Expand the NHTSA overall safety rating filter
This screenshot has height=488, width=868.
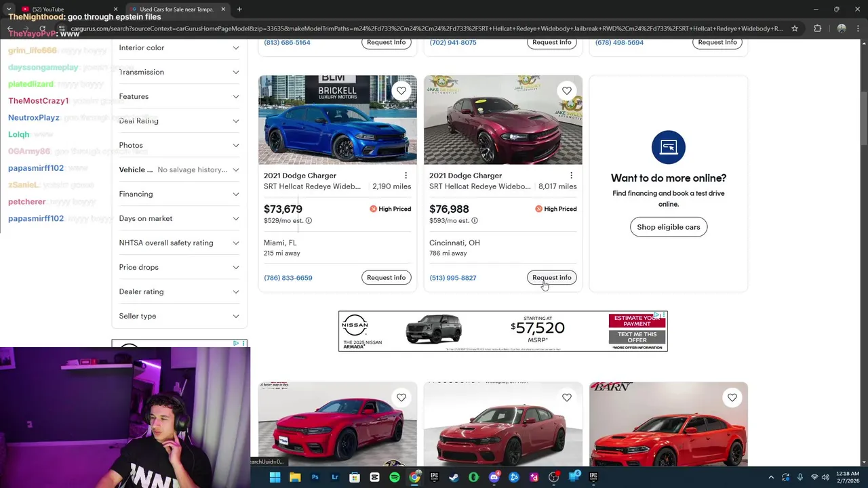click(x=179, y=243)
